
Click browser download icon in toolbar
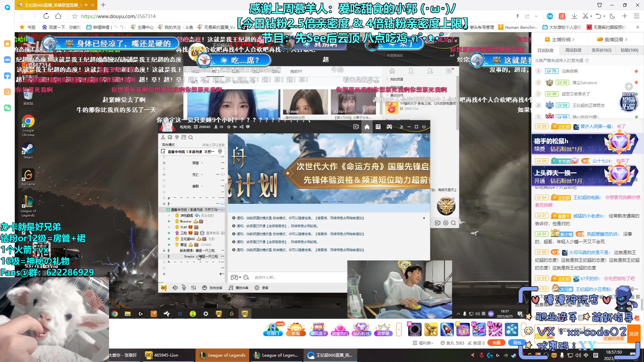[574, 16]
